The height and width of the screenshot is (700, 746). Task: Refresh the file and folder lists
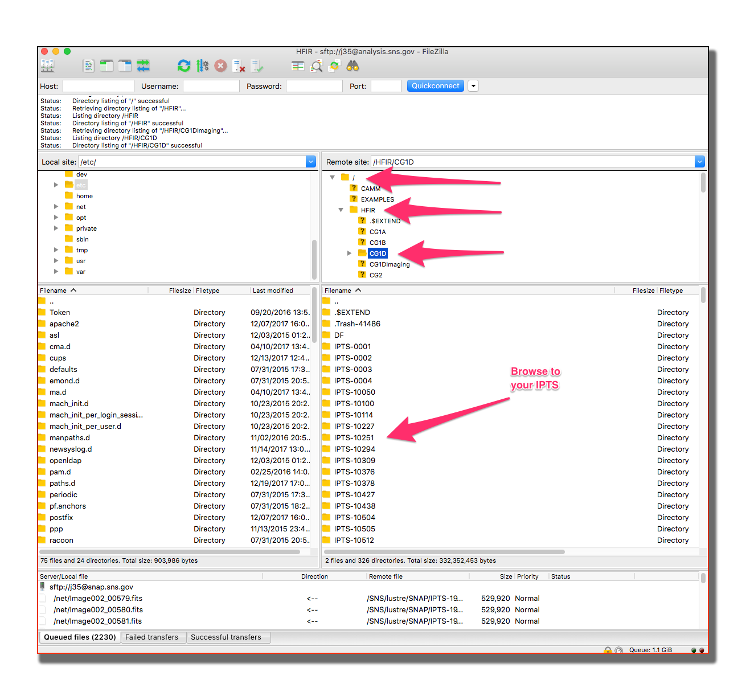183,66
